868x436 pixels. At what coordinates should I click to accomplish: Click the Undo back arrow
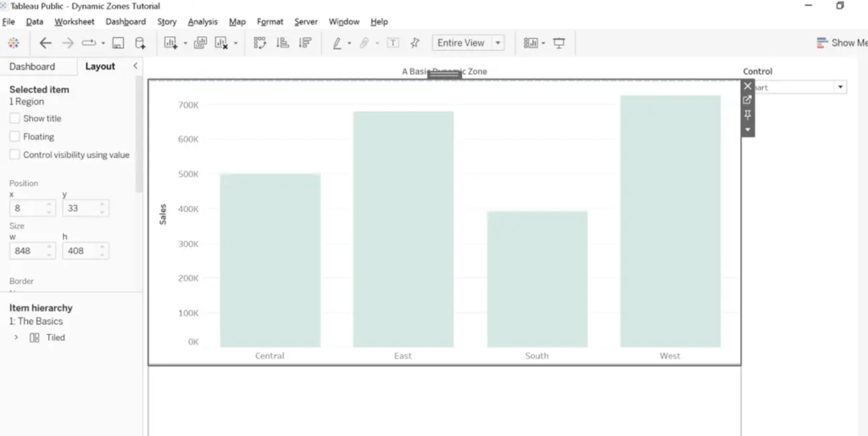46,43
